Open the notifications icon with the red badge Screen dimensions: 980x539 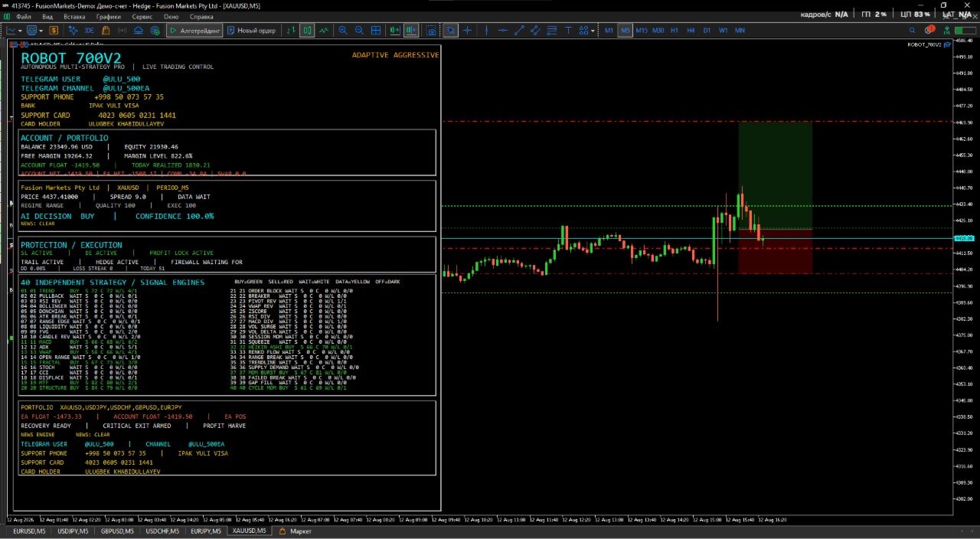pos(929,31)
